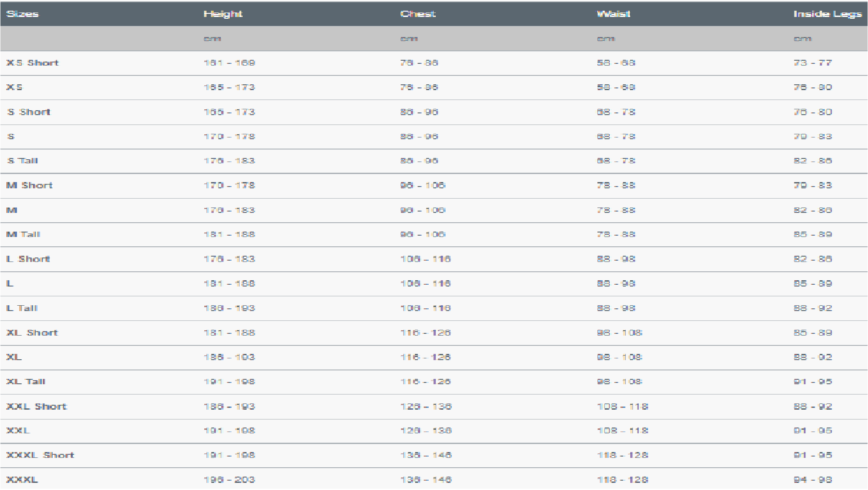
Task: Click the M Short size label
Action: (29, 185)
